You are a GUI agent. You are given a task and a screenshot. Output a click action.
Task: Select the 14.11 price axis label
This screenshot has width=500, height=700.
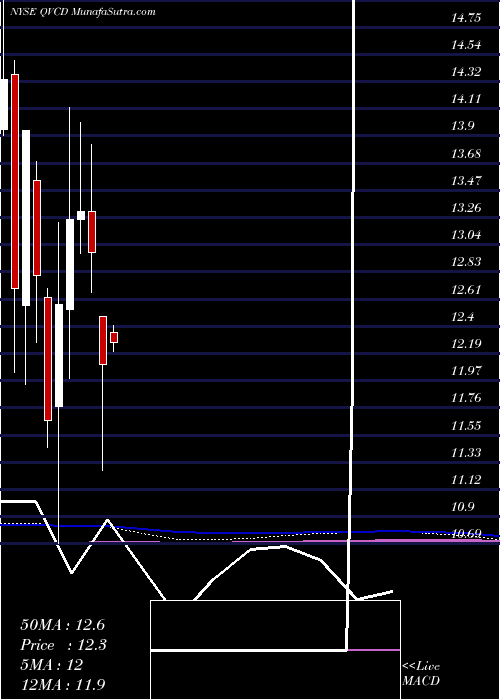point(466,99)
